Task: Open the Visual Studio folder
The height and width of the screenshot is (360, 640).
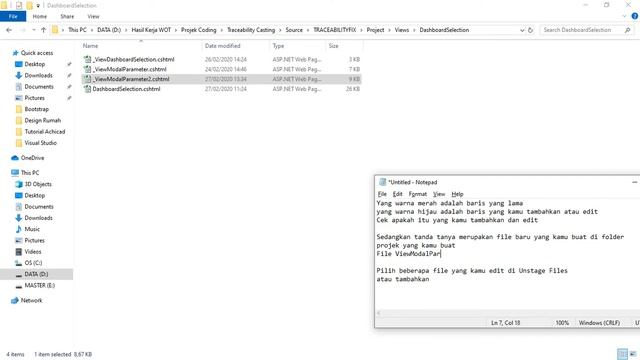Action: click(x=40, y=143)
